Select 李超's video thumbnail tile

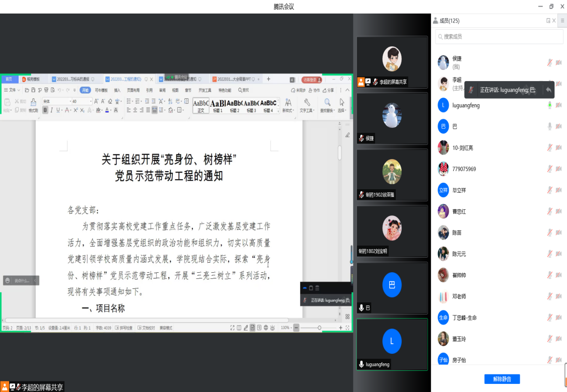(x=392, y=62)
